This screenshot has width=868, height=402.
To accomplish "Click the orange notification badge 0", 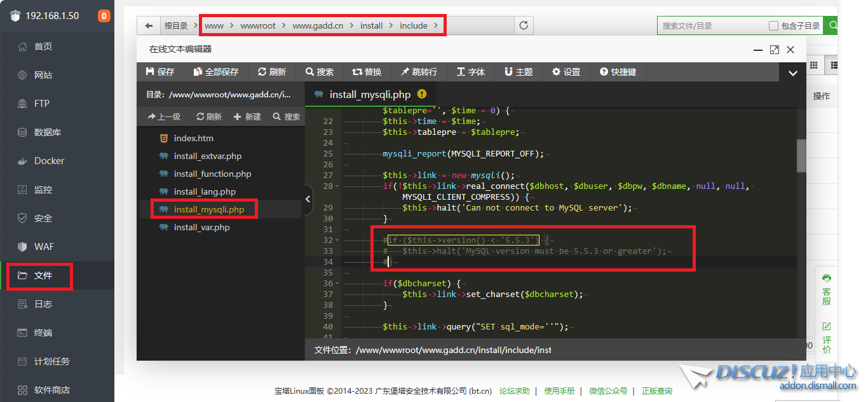I will click(103, 16).
